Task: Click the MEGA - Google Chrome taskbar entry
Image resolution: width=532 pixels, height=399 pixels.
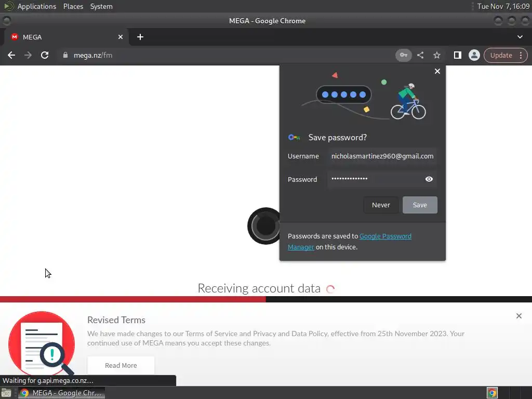Action: click(x=61, y=393)
